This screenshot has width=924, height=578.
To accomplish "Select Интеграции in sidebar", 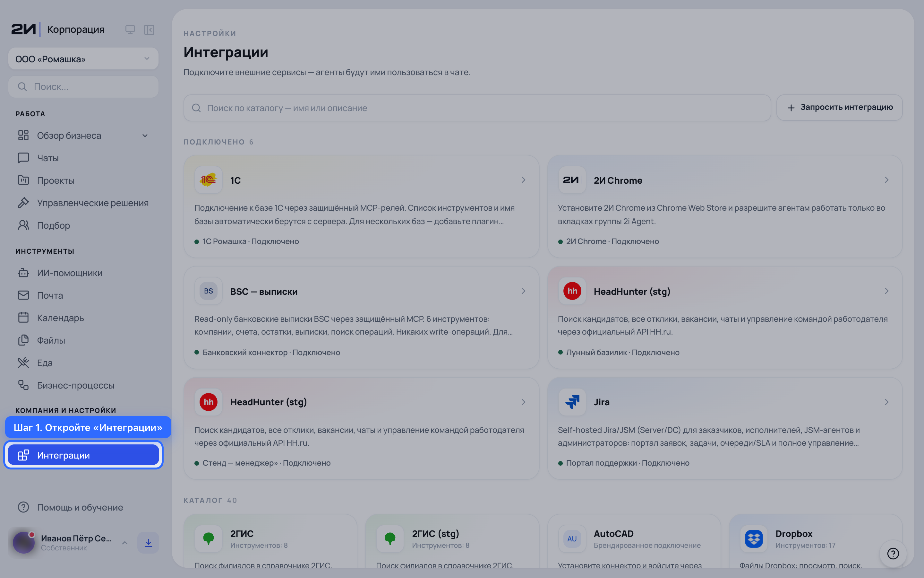I will click(x=83, y=455).
